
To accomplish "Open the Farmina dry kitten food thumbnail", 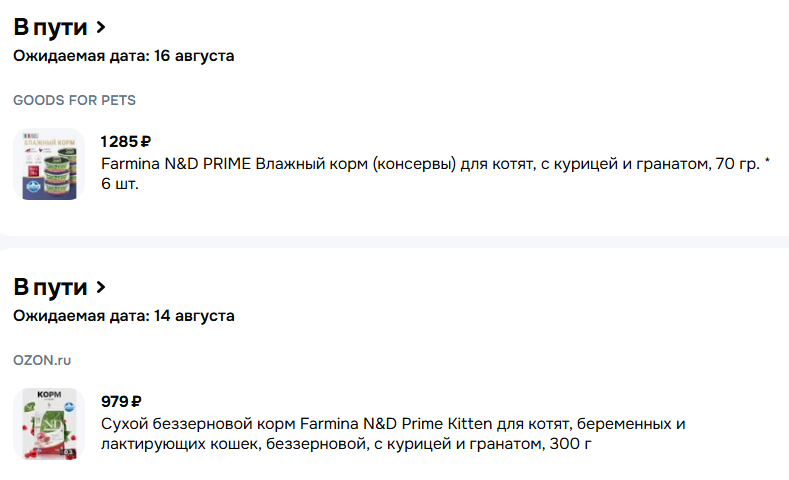I will [x=49, y=424].
